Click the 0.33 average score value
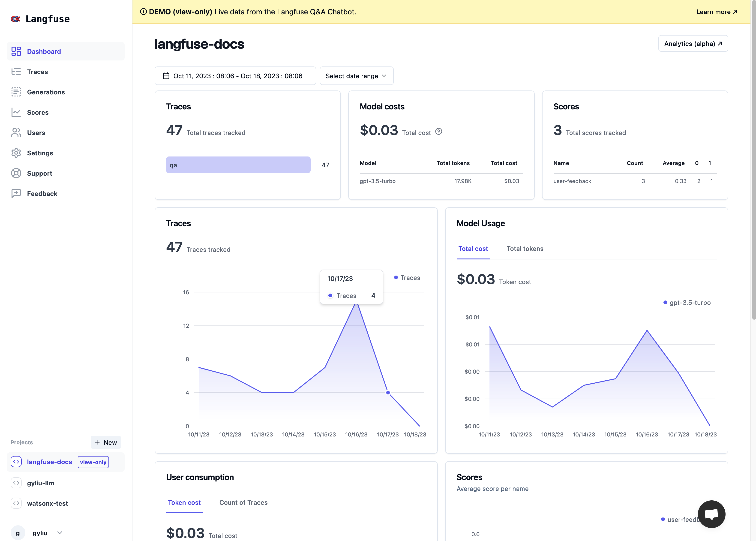 [681, 181]
